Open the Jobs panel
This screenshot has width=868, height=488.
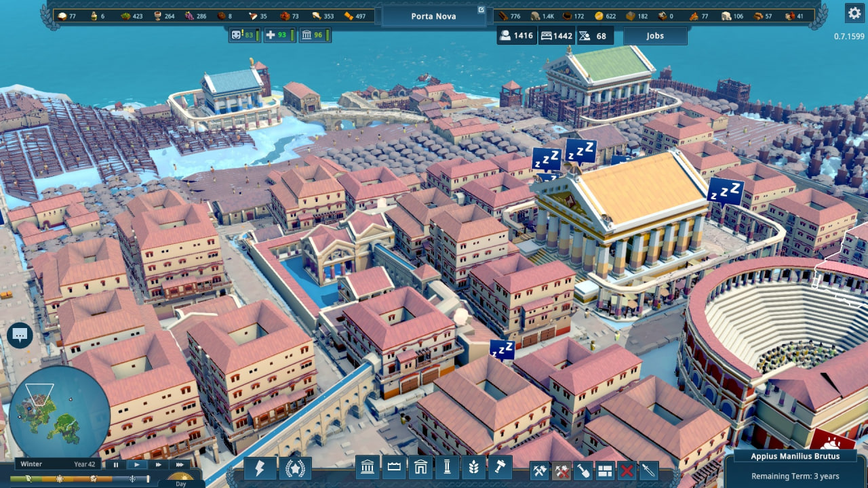point(654,36)
